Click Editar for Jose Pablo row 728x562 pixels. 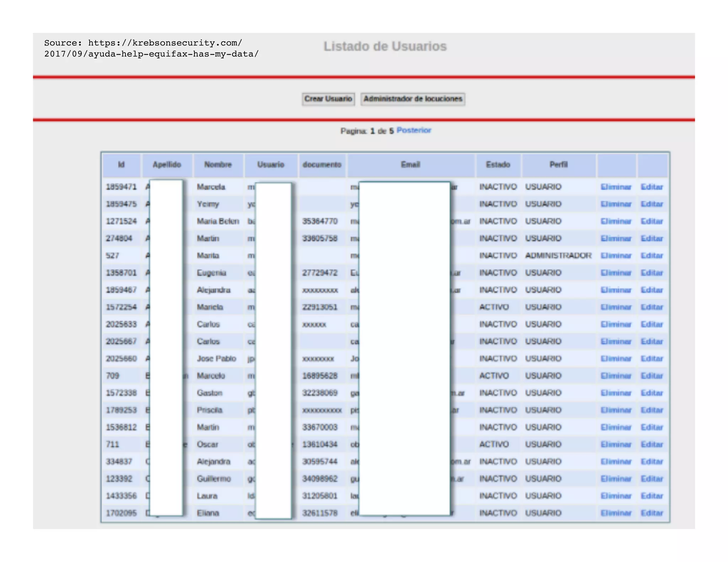[x=652, y=358]
